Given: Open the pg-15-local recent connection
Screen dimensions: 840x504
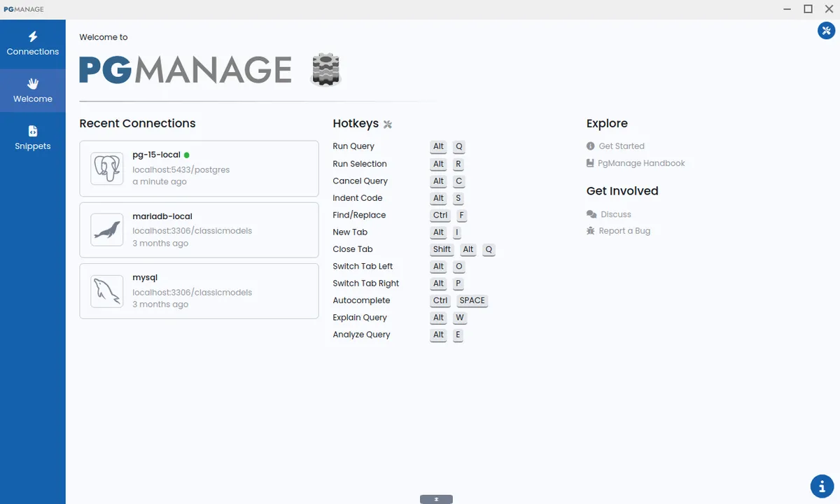Looking at the screenshot, I should pyautogui.click(x=199, y=168).
